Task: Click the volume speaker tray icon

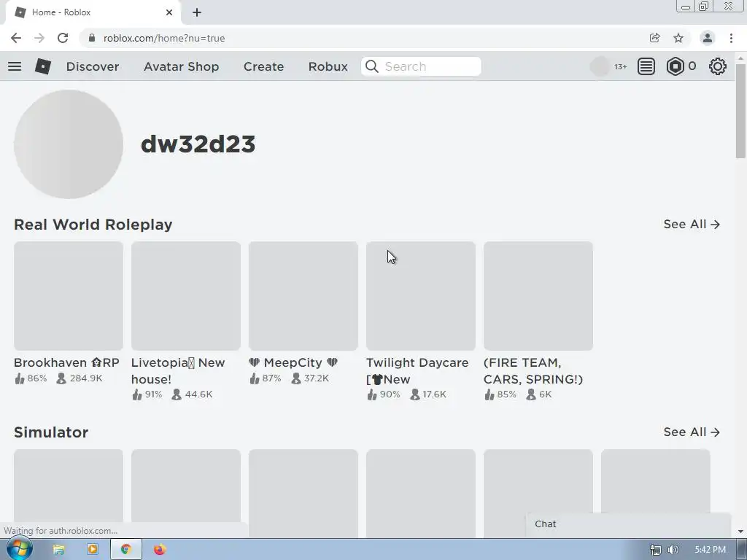Action: pyautogui.click(x=673, y=550)
